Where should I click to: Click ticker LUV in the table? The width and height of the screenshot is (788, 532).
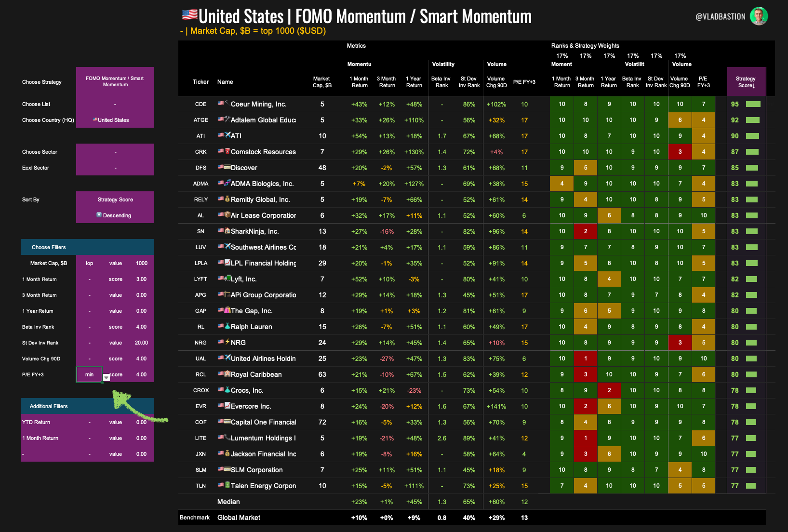[200, 247]
